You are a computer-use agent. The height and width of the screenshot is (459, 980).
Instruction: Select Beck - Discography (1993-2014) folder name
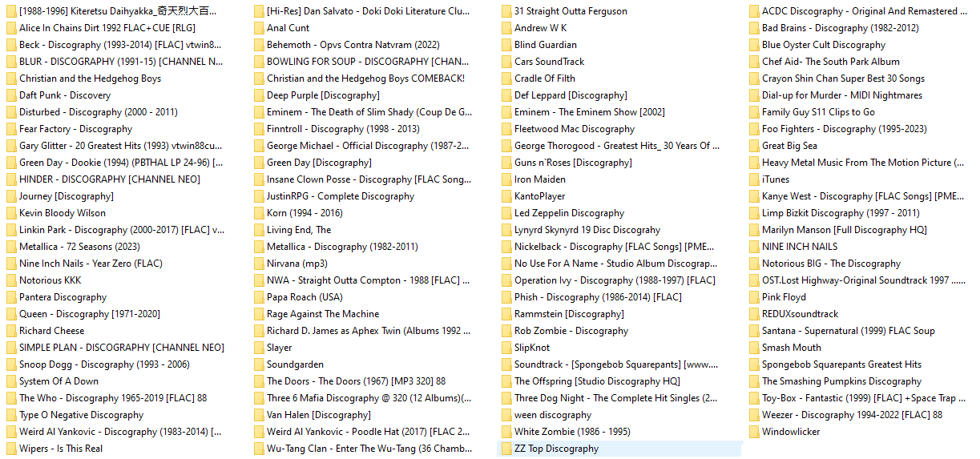tap(121, 45)
